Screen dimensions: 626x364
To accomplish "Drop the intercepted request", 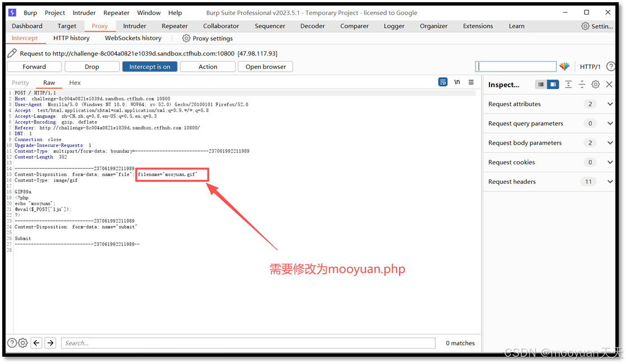I will click(x=92, y=67).
